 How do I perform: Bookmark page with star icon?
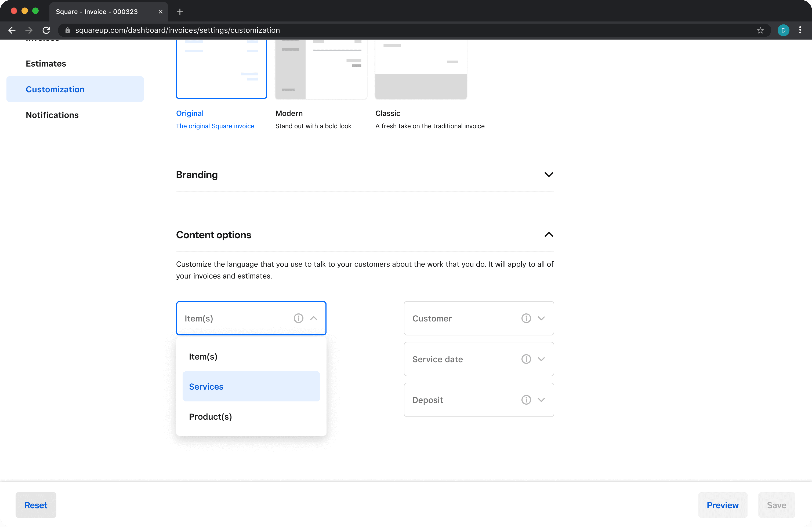760,30
